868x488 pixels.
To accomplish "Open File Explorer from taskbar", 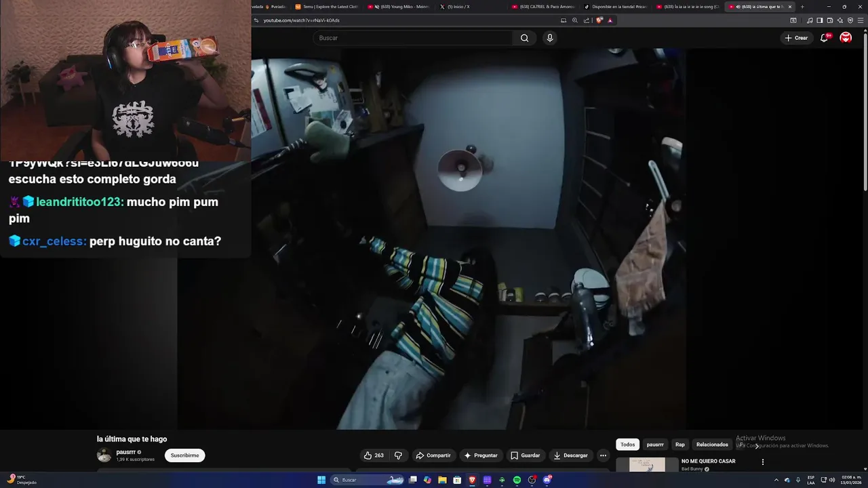I will point(442,480).
